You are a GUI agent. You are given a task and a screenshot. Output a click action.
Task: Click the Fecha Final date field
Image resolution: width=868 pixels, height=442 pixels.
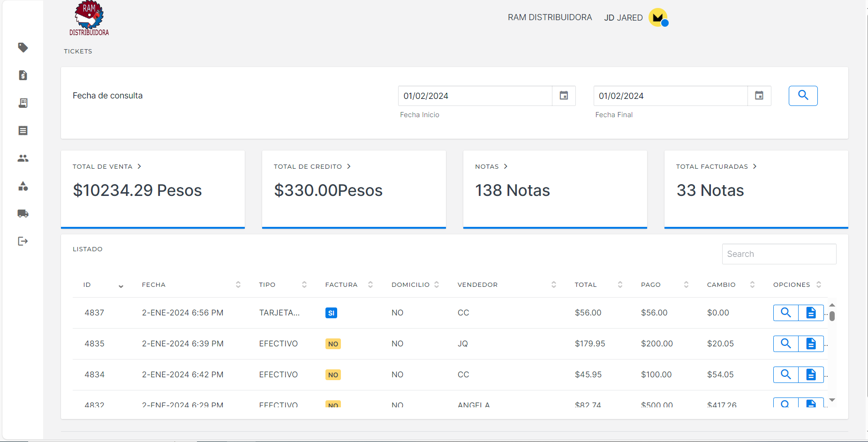671,96
